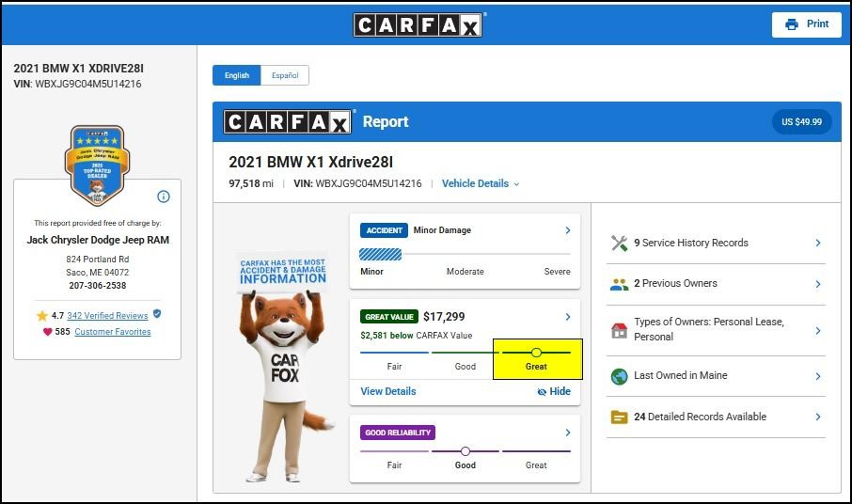Click the GOOD RELIABILITY badge
Viewport: 852px width, 504px height.
pos(398,433)
